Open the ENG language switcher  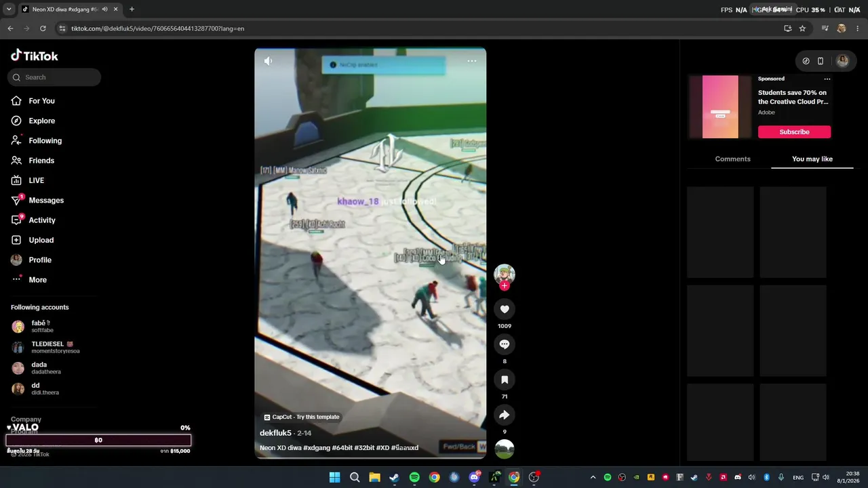pos(798,477)
